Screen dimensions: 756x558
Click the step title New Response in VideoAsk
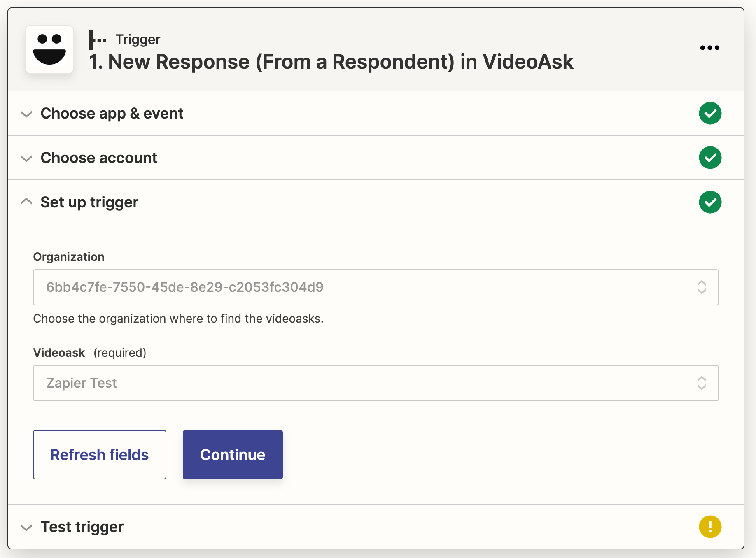331,62
